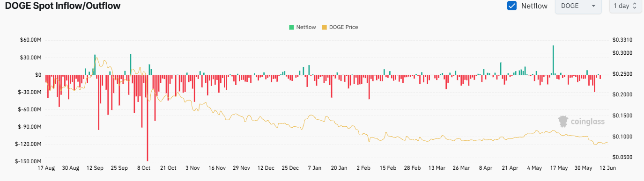Image resolution: width=644 pixels, height=181 pixels.
Task: Open the 1 day interval selector
Action: tap(625, 6)
